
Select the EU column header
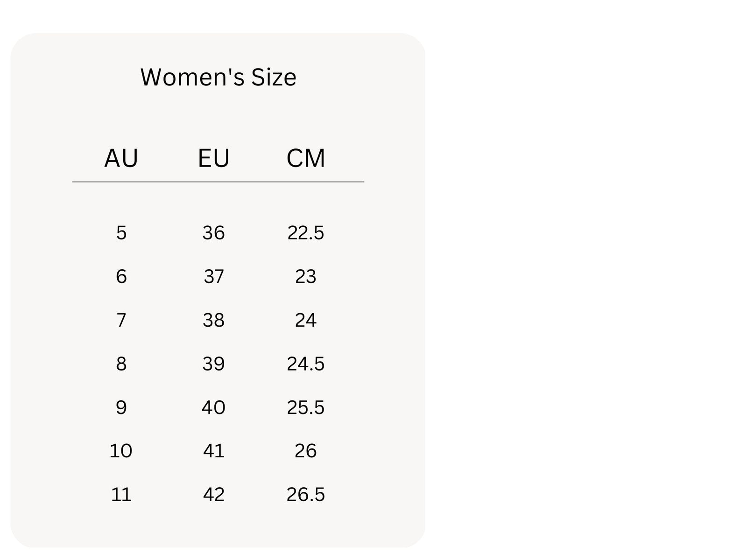pos(213,158)
